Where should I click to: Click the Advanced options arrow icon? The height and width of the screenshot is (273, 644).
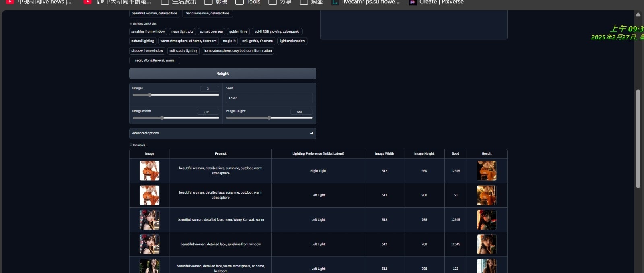click(x=311, y=133)
